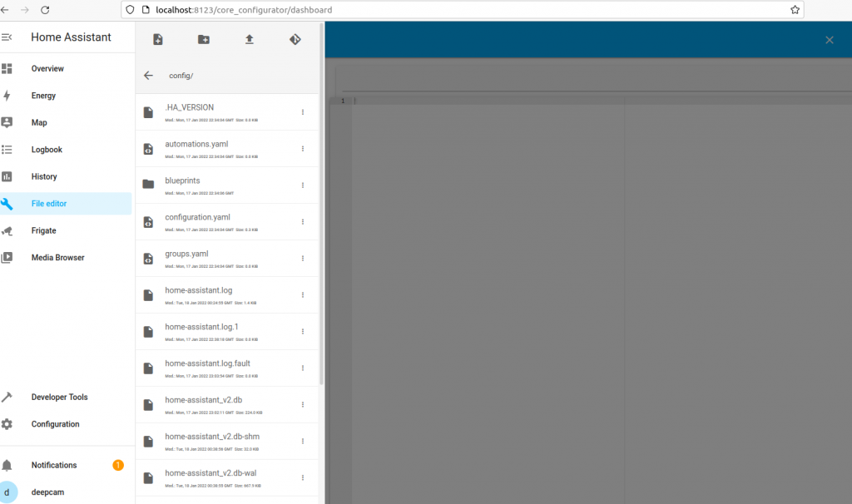This screenshot has height=504, width=852.
Task: Open home-assistant_v2.db file
Action: pyautogui.click(x=227, y=404)
